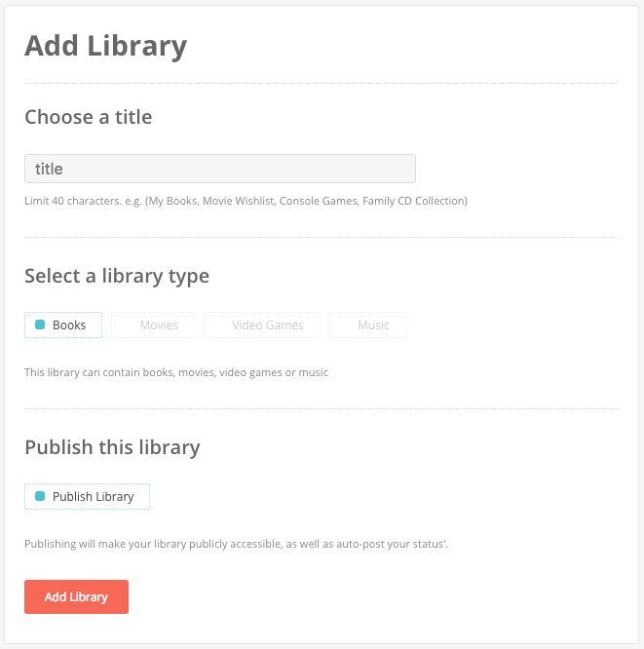Image resolution: width=644 pixels, height=649 pixels.
Task: Click the divider line under Add Library heading
Action: pos(322,84)
